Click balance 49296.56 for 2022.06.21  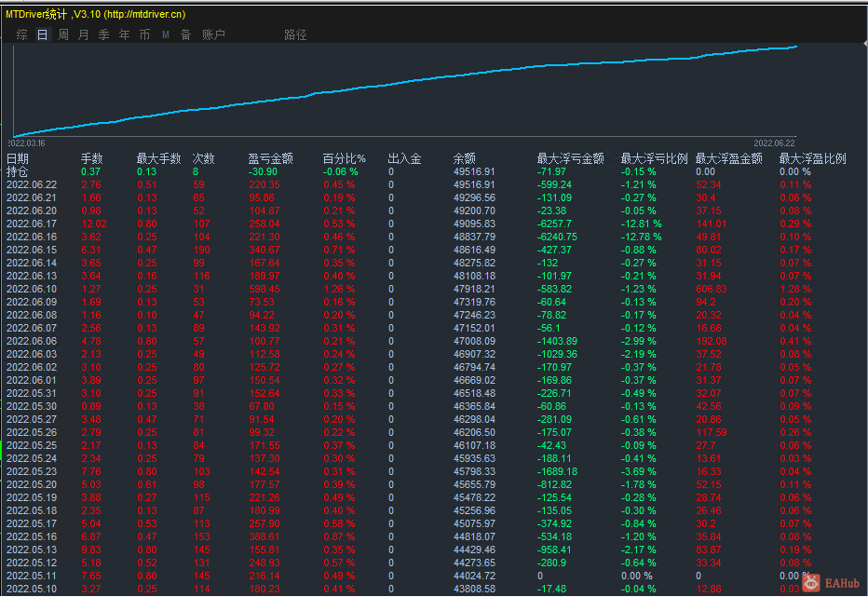[474, 197]
